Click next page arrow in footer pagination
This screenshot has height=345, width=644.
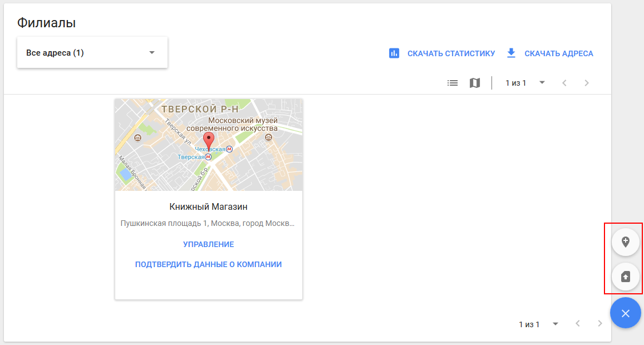(599, 324)
